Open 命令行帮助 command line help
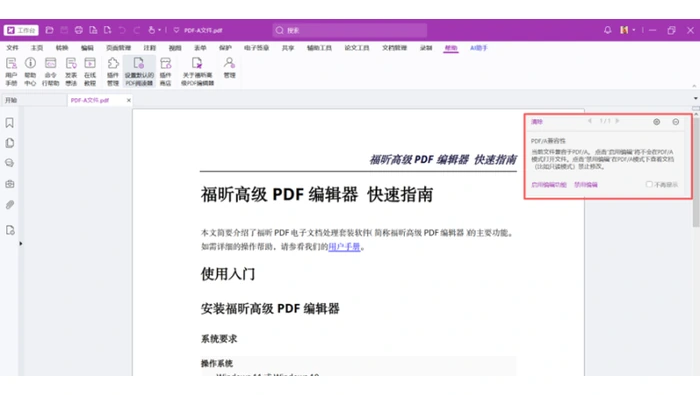The height and width of the screenshot is (395, 700). point(50,71)
